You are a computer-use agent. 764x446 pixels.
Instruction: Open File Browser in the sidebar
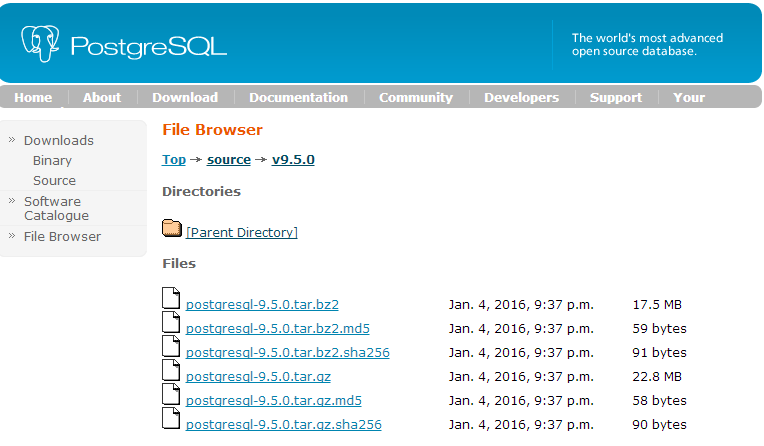(62, 236)
